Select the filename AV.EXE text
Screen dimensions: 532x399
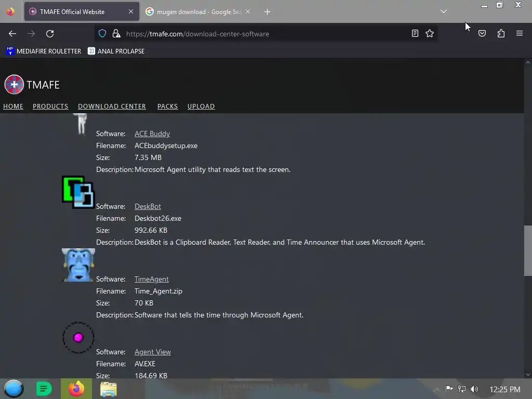point(145,364)
